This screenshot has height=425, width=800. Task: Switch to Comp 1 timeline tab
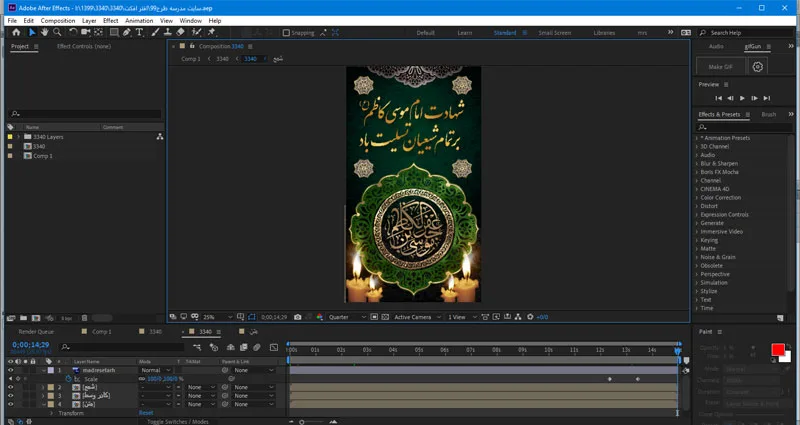coord(102,332)
